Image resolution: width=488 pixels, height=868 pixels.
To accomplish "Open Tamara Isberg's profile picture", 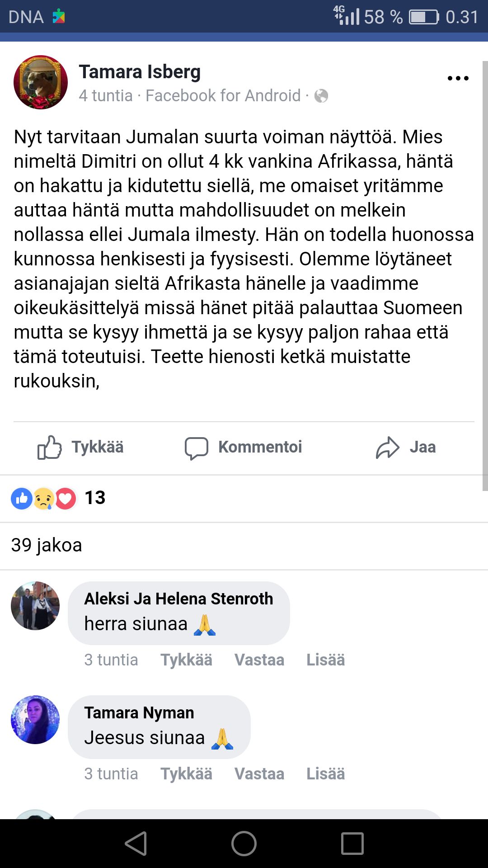I will point(41,82).
